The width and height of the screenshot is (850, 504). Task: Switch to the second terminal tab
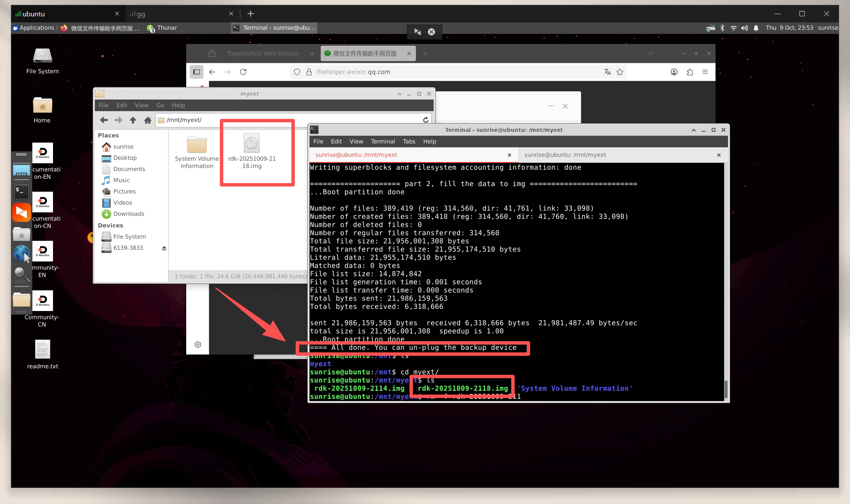pos(565,155)
